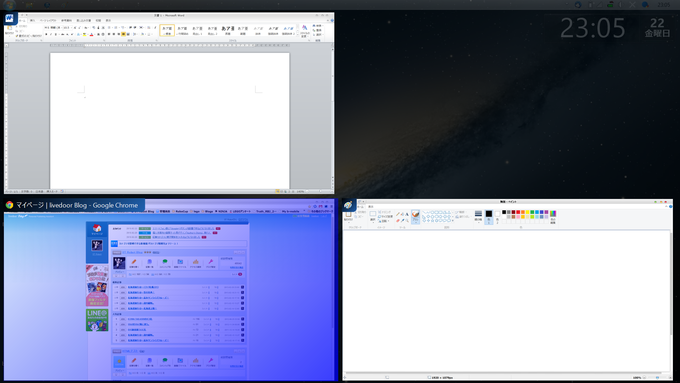680x383 pixels.
Task: Open the Rotate dropdown in Paint
Action: (x=384, y=221)
